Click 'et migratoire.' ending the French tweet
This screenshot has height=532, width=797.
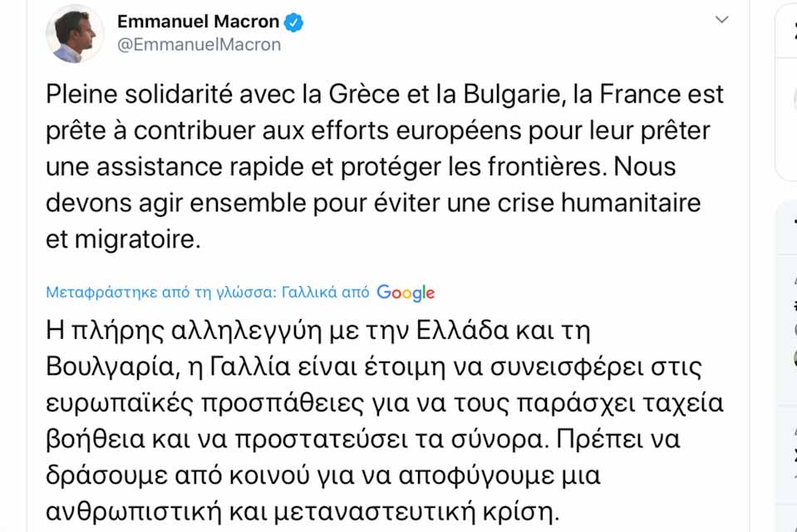click(x=124, y=239)
